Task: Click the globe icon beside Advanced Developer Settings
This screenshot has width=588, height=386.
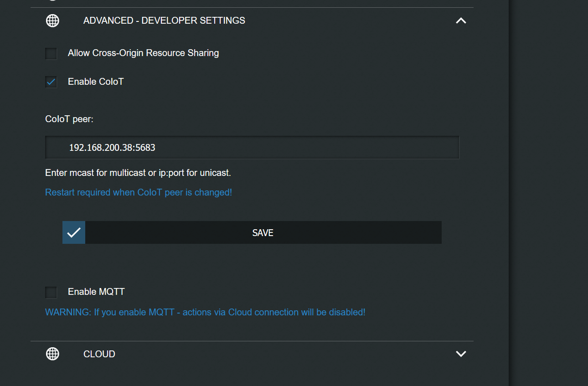Action: [x=53, y=21]
